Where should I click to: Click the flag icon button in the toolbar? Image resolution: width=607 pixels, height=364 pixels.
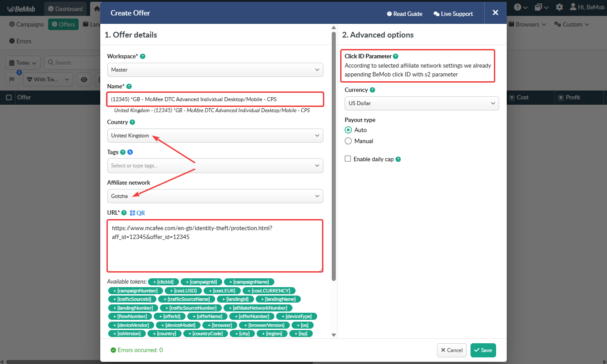tap(12, 79)
